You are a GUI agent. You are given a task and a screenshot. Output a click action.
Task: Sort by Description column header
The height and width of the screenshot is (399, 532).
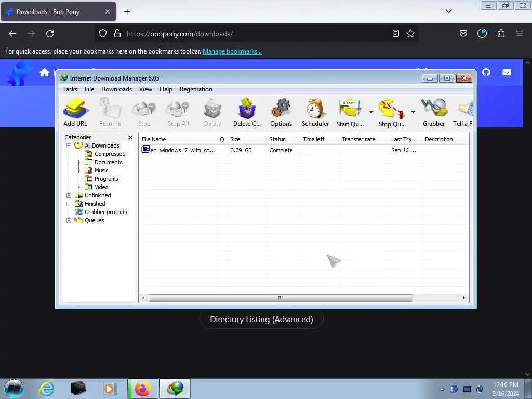coord(445,139)
